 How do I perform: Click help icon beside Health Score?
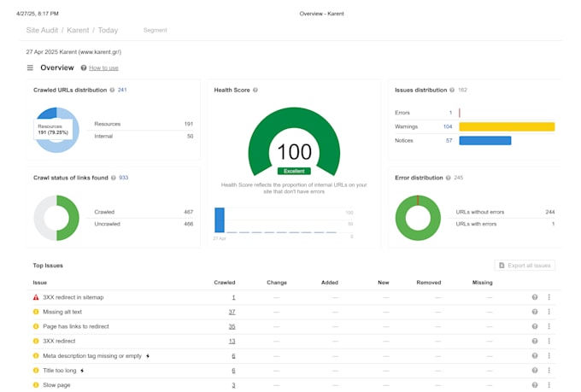(255, 90)
